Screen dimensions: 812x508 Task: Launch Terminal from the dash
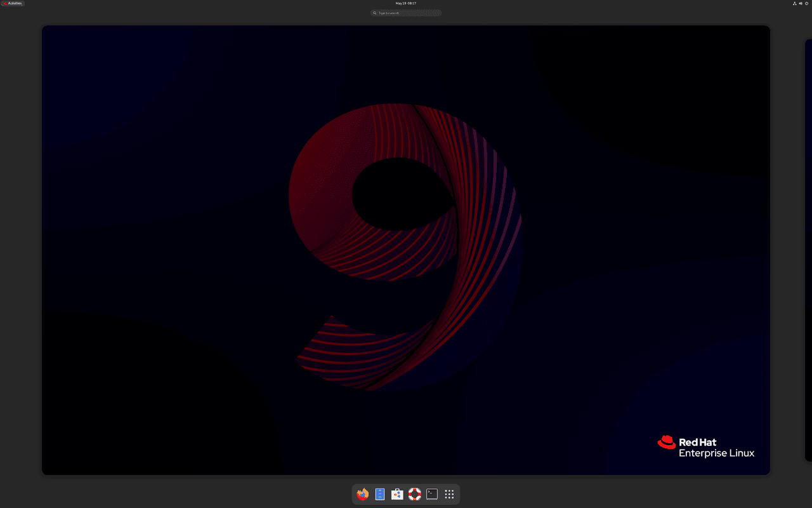coord(431,494)
